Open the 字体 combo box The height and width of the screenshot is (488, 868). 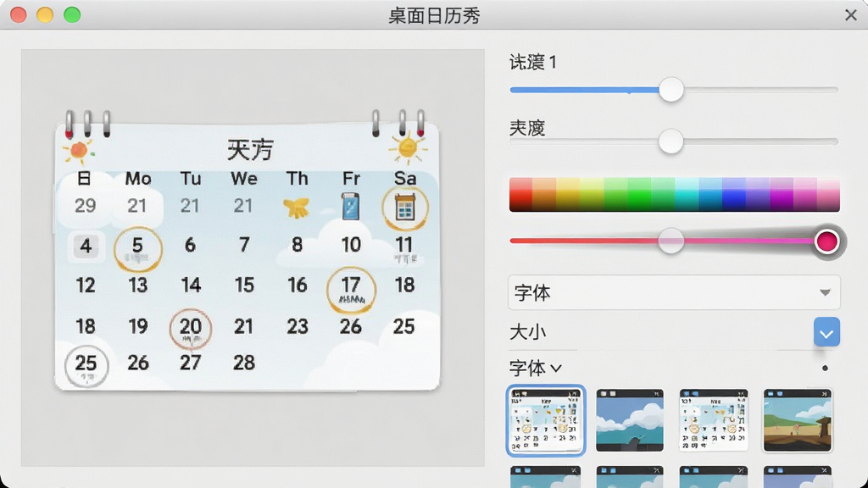coord(674,292)
